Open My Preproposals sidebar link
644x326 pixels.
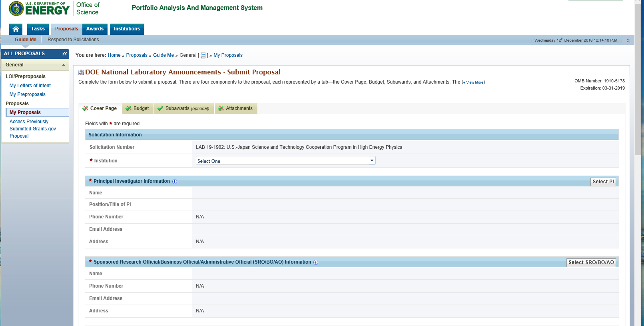[28, 94]
